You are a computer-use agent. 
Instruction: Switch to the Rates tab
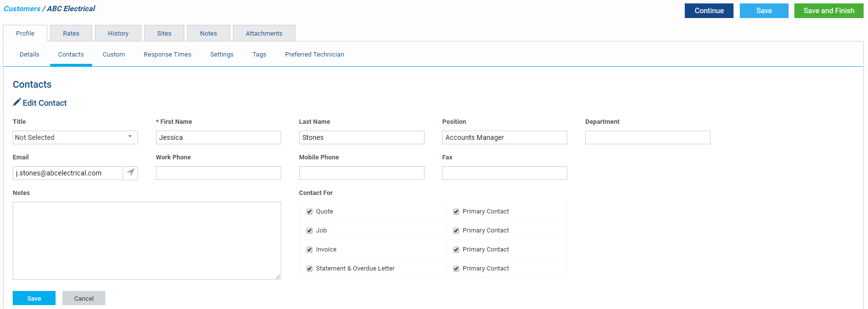[71, 34]
